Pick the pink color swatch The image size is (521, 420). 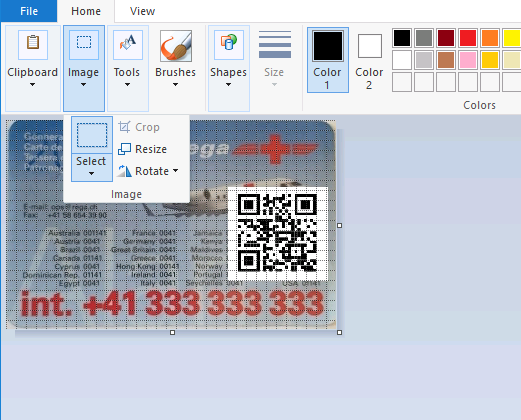468,60
